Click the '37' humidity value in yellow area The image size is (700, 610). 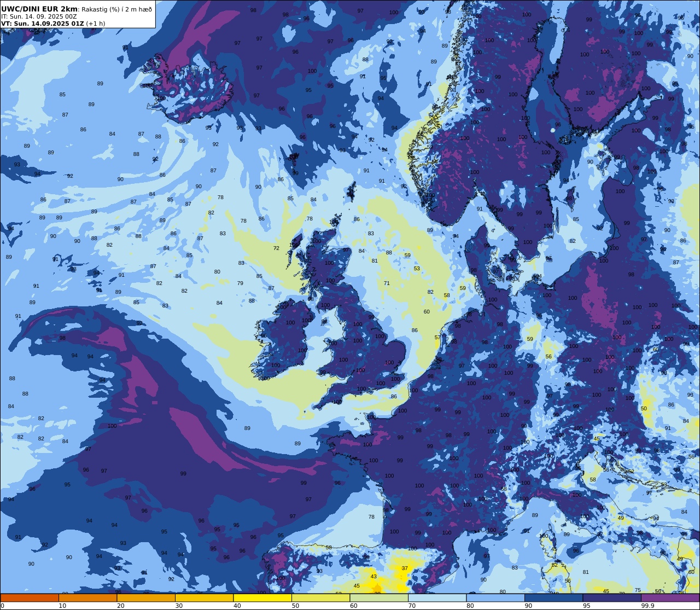tap(405, 568)
